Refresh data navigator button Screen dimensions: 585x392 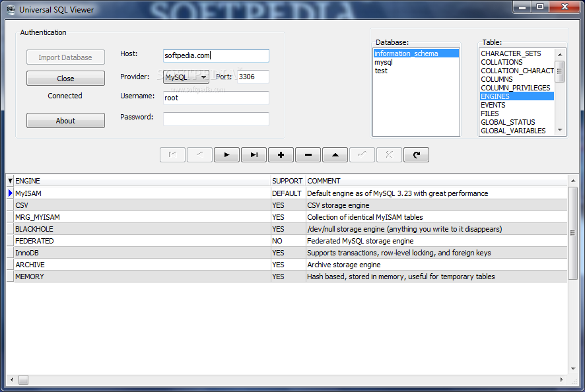coord(417,155)
